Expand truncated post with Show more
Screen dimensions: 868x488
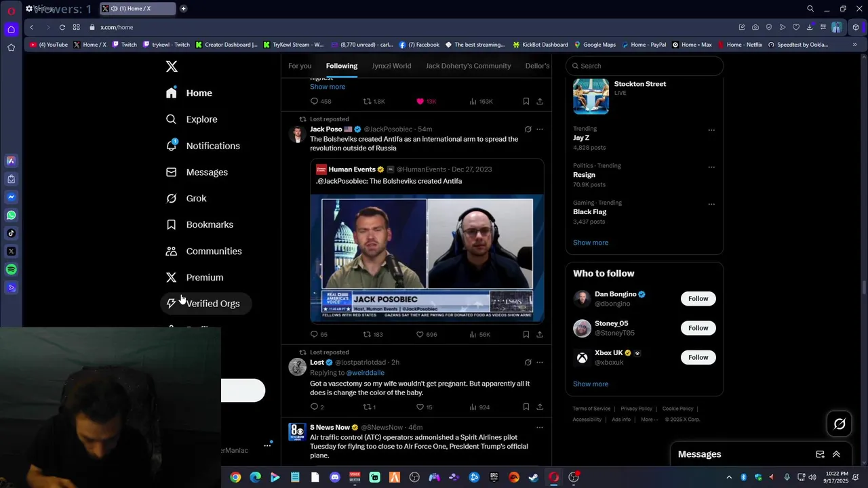(328, 87)
